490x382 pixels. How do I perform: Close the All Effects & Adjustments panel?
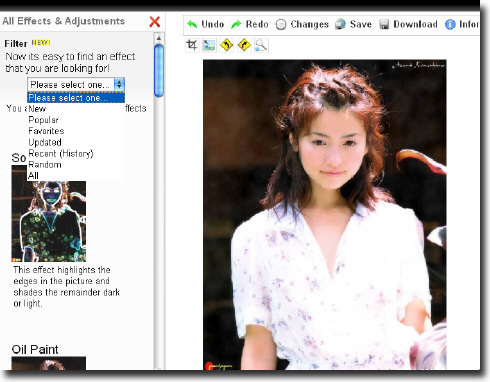155,22
